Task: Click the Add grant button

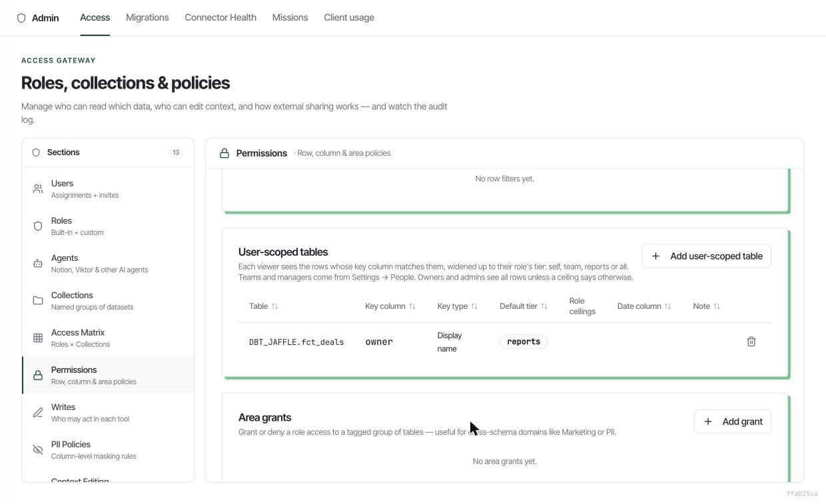Action: [x=732, y=421]
